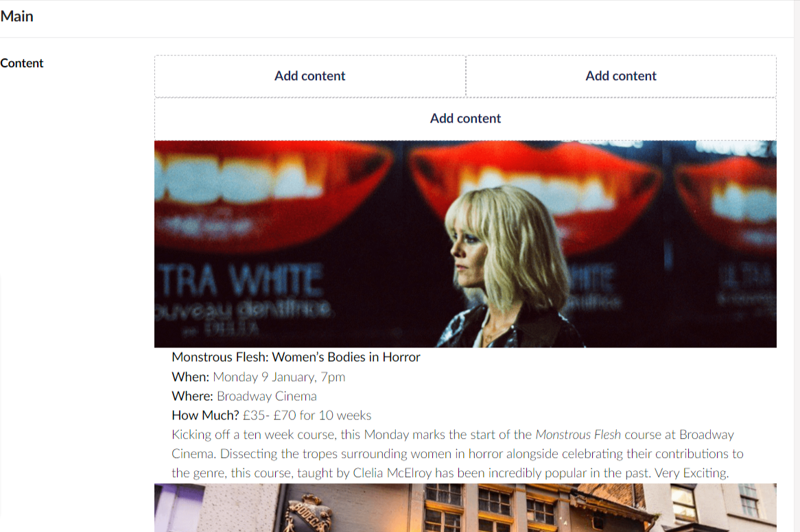Click the 'Where:' label
Screen dimensions: 800x532
tap(193, 396)
